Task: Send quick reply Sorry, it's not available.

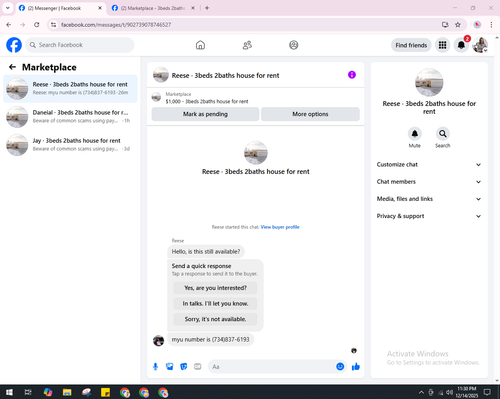Action: point(215,319)
